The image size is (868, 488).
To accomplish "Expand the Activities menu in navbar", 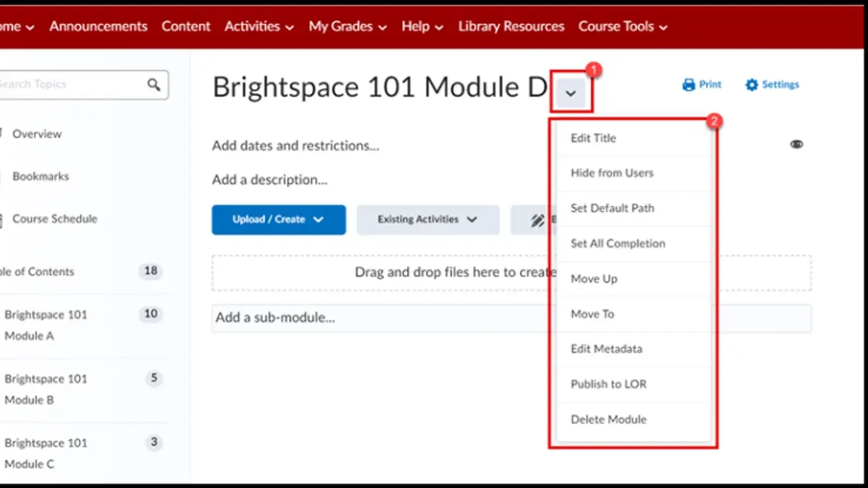I will click(x=259, y=26).
